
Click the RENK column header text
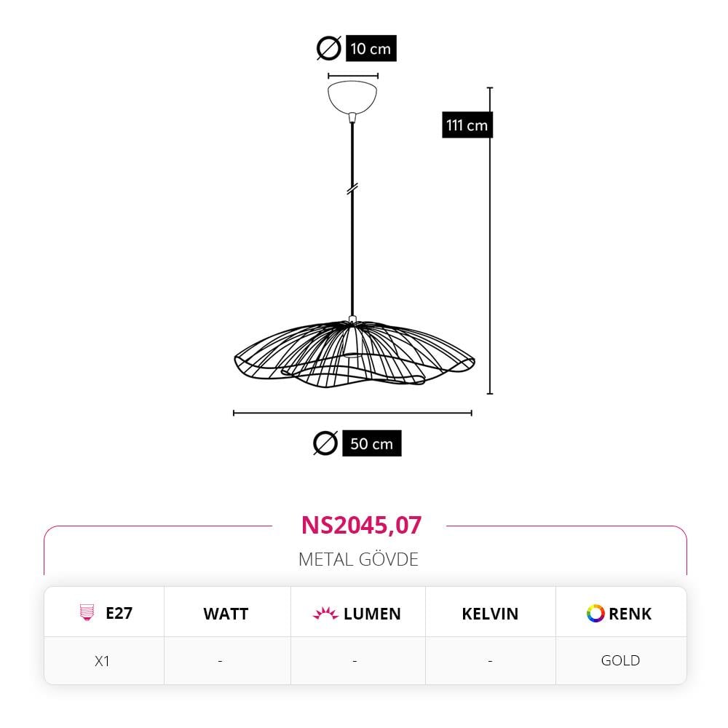click(x=630, y=614)
